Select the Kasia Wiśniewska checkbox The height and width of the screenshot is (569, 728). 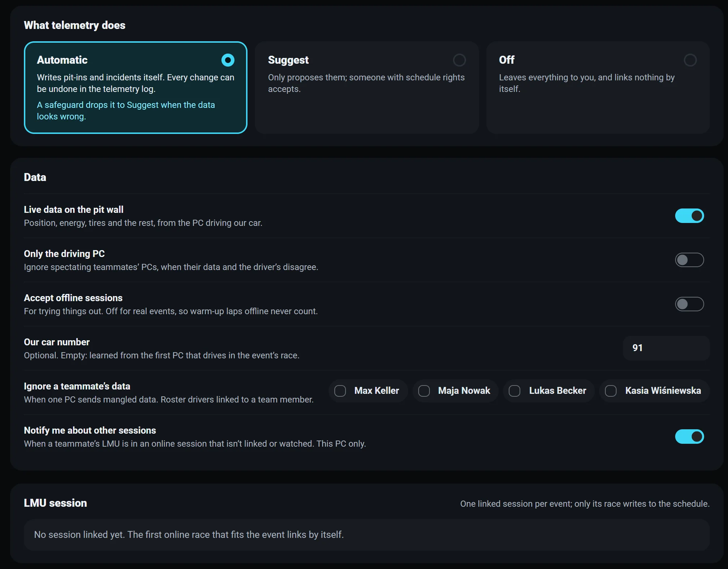point(610,391)
